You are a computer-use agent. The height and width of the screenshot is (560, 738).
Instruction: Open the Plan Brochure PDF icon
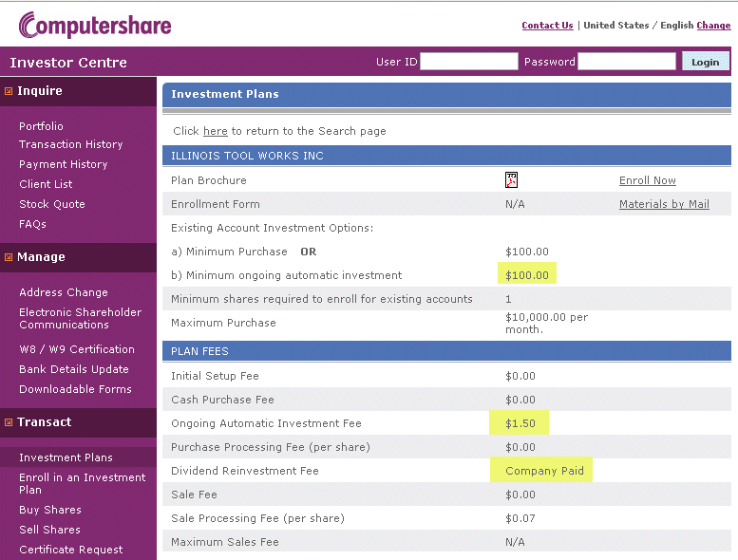tap(511, 180)
